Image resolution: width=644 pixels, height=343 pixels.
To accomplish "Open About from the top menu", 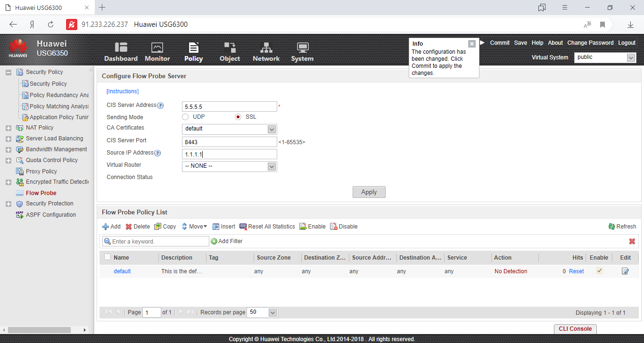I will (x=555, y=43).
